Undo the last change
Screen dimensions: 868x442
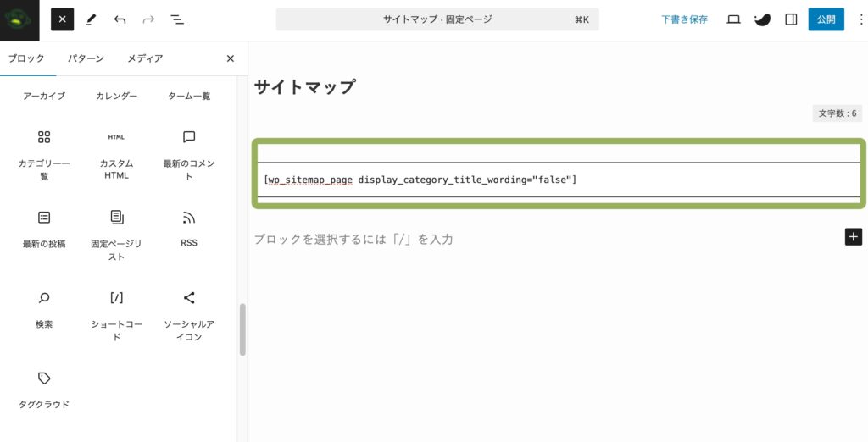tap(120, 20)
